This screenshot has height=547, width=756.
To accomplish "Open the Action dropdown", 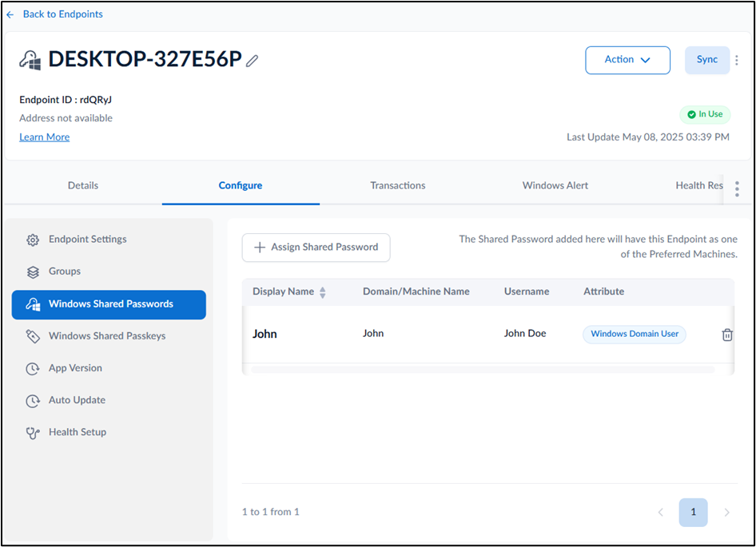I will click(x=627, y=60).
